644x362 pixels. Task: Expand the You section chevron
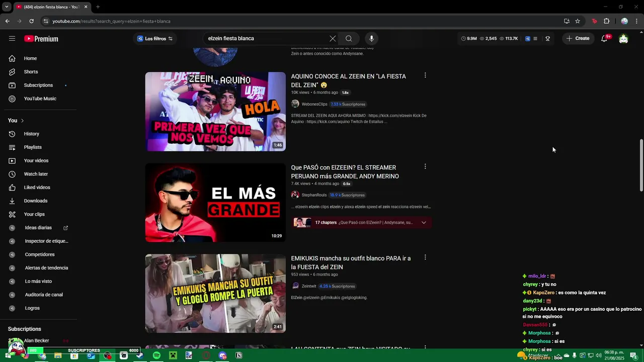tap(22, 121)
